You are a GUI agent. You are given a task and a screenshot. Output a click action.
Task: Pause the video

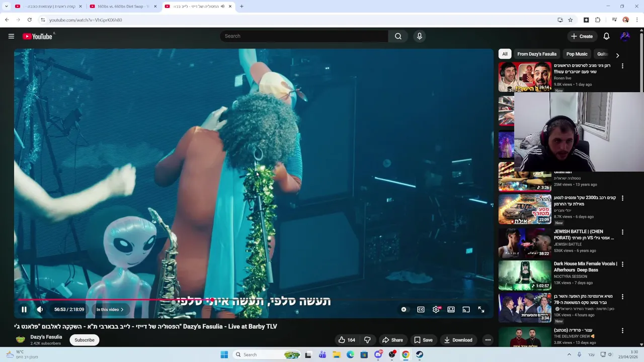pyautogui.click(x=24, y=310)
